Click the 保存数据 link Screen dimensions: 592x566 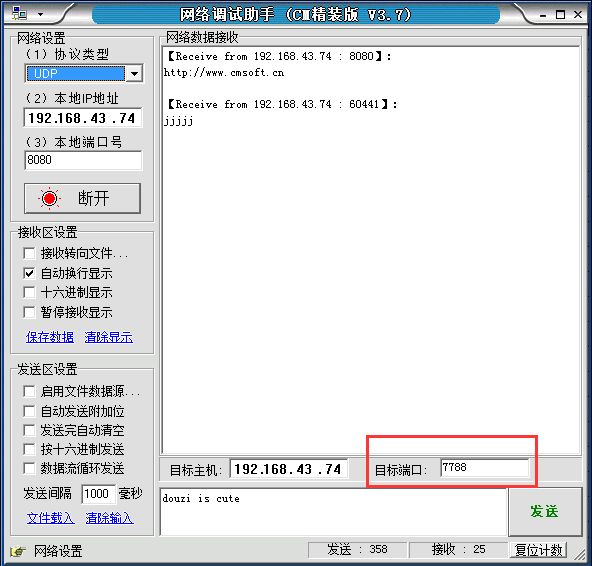coord(50,337)
